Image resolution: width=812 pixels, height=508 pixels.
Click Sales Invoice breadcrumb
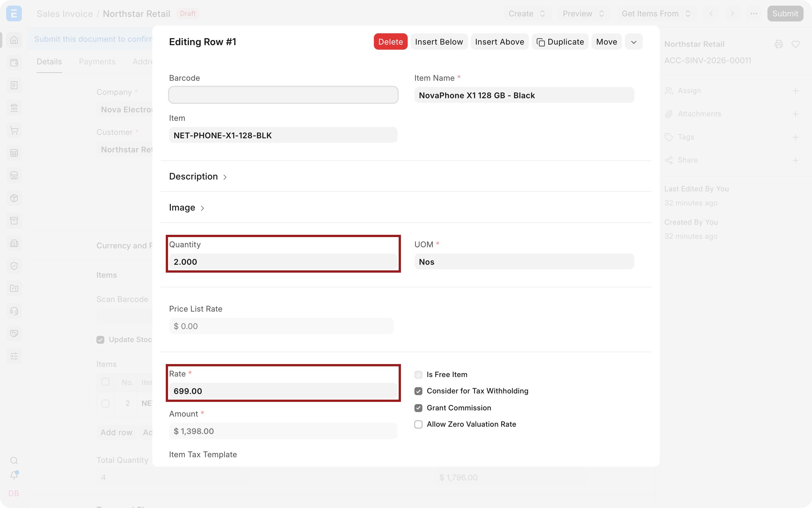coord(64,14)
